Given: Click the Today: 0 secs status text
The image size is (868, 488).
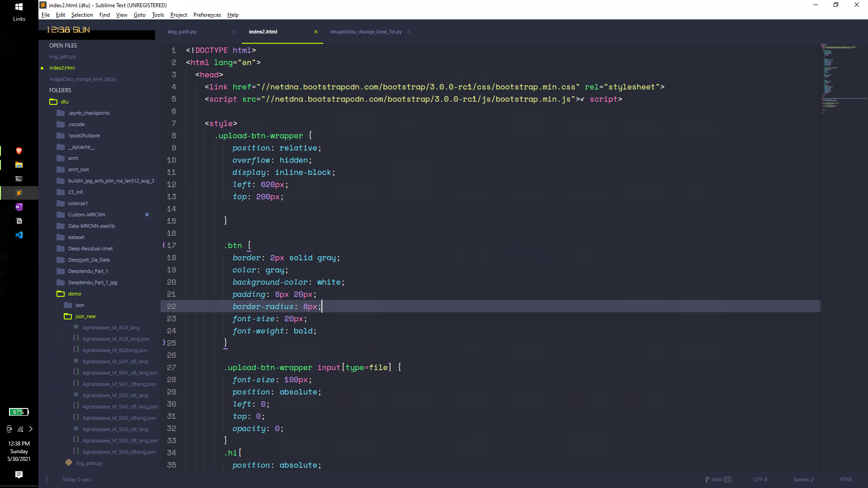Looking at the screenshot, I should pyautogui.click(x=76, y=479).
